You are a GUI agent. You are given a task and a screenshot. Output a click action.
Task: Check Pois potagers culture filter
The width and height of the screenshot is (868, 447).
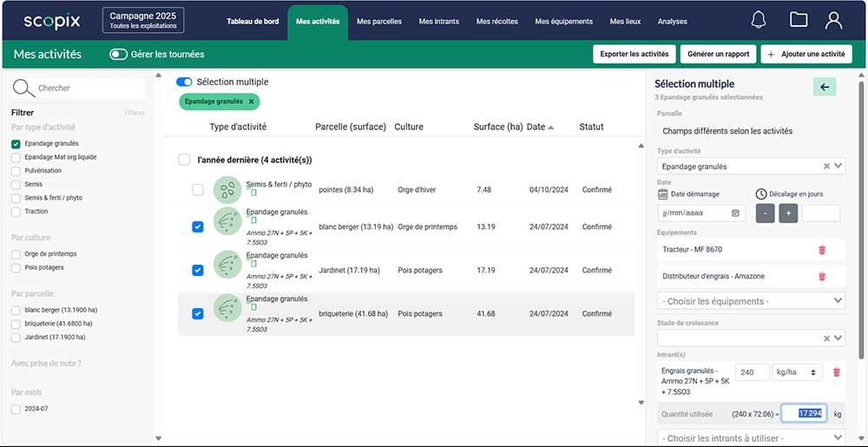coord(16,267)
